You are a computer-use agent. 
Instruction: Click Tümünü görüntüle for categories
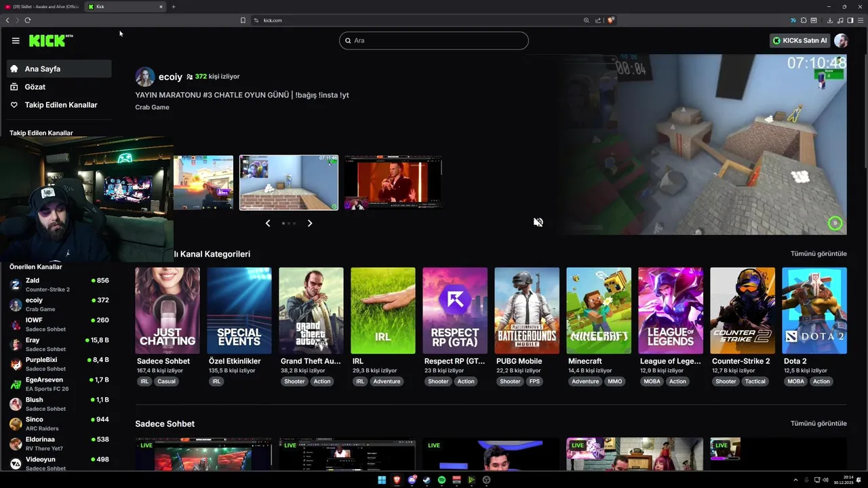click(x=818, y=253)
